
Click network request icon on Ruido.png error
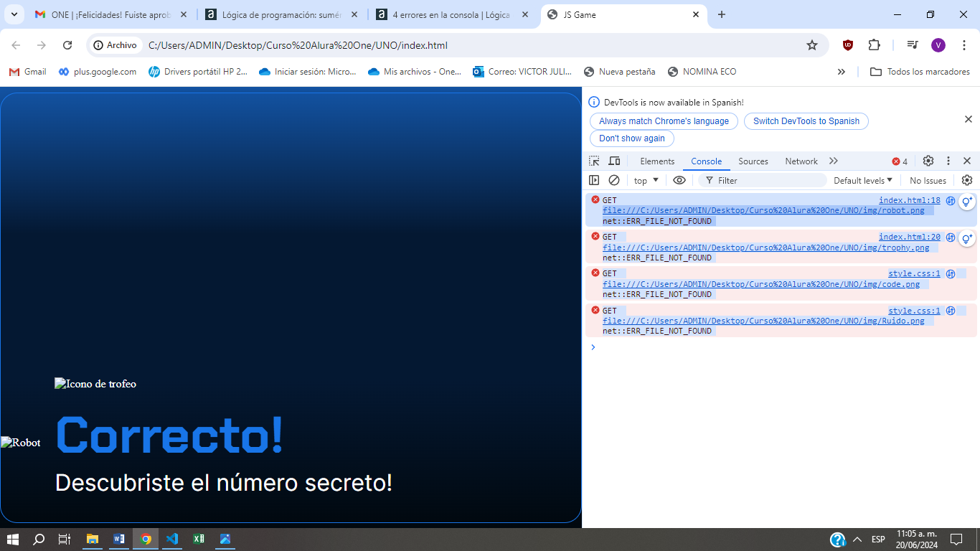(x=951, y=311)
